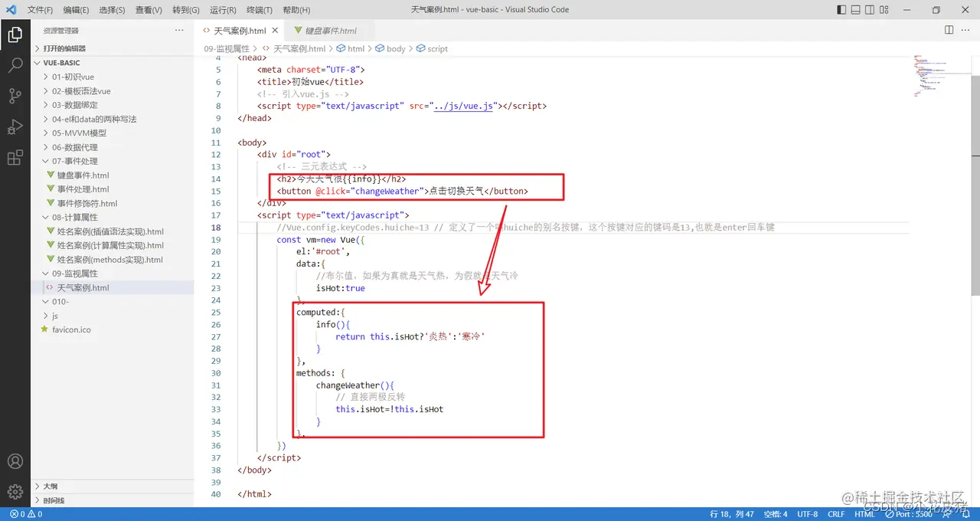Open the 选择(S) menu
Image resolution: width=980 pixels, height=521 pixels.
[x=112, y=10]
